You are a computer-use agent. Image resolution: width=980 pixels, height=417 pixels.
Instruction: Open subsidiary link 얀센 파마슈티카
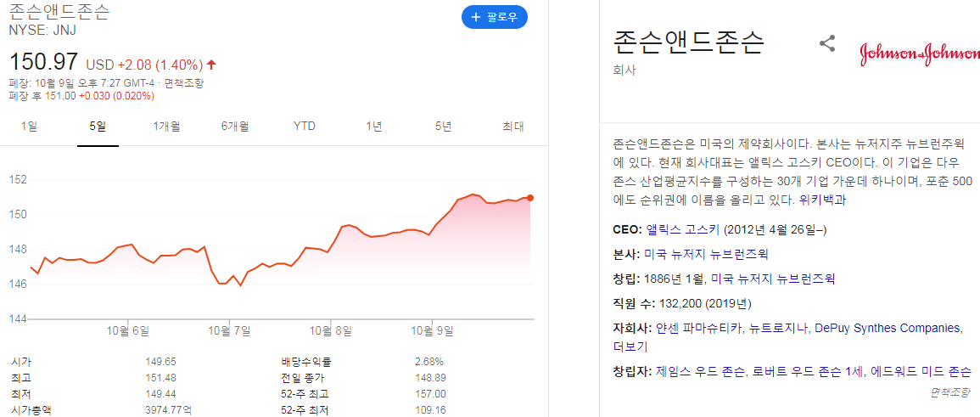coord(699,328)
